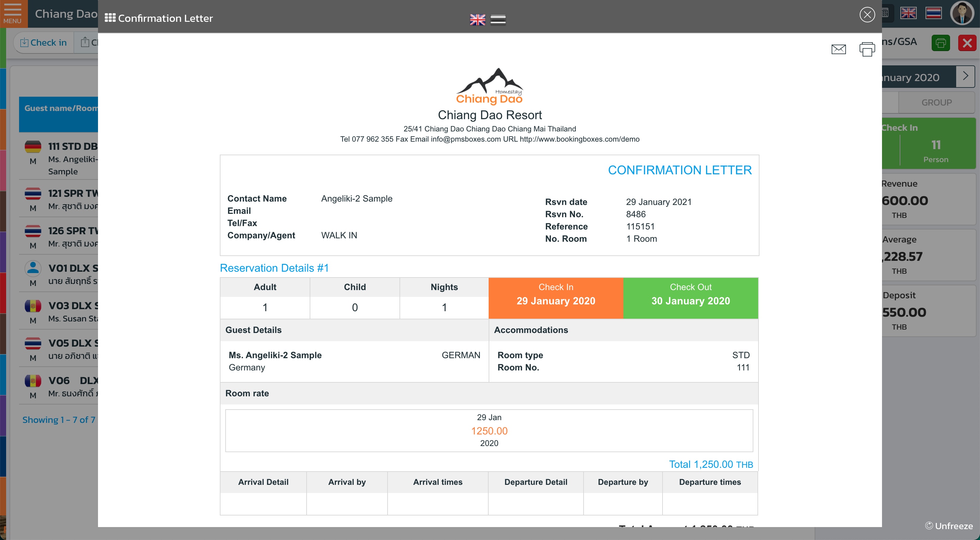This screenshot has height=540, width=980.
Task: Click Guest name/Room column header
Action: (59, 114)
